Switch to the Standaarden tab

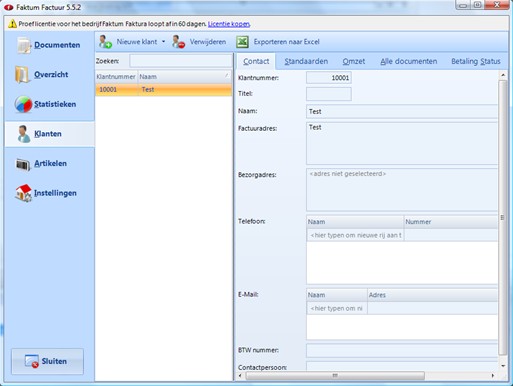tap(306, 61)
